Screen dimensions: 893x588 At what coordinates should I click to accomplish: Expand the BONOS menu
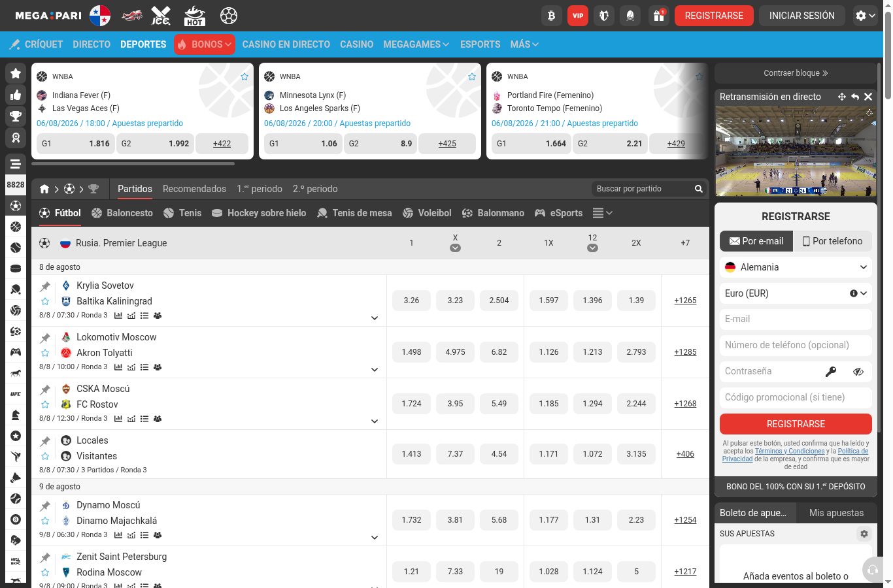click(205, 44)
